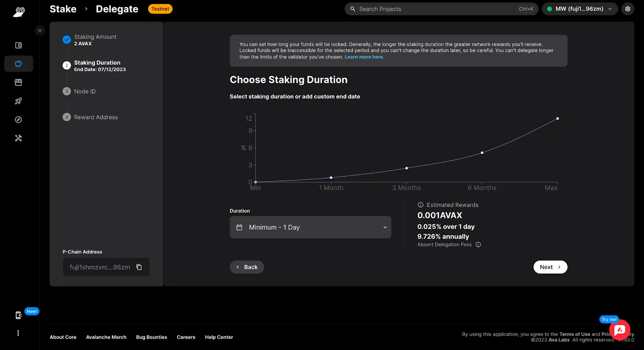This screenshot has height=350, width=644.
Task: Focus the Search Projects field
Action: pyautogui.click(x=441, y=9)
